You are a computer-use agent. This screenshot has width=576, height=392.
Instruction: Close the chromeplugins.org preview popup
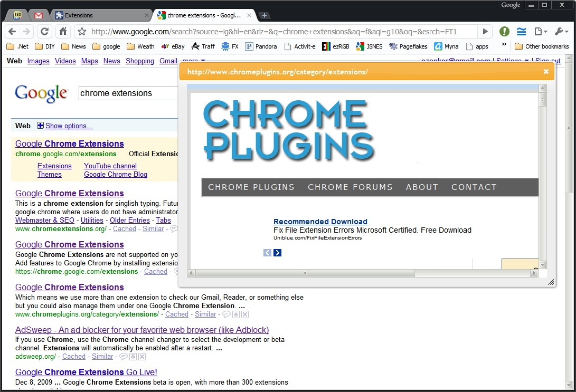(x=546, y=72)
